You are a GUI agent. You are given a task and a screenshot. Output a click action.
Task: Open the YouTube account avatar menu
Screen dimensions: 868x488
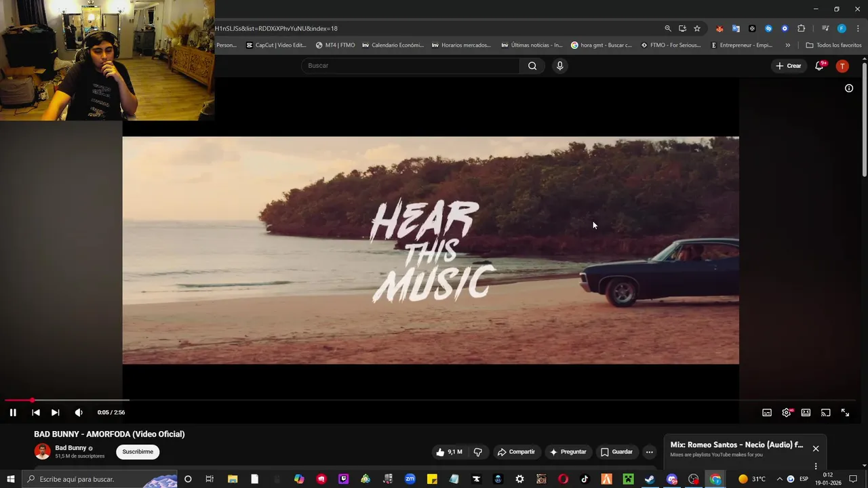coord(842,66)
